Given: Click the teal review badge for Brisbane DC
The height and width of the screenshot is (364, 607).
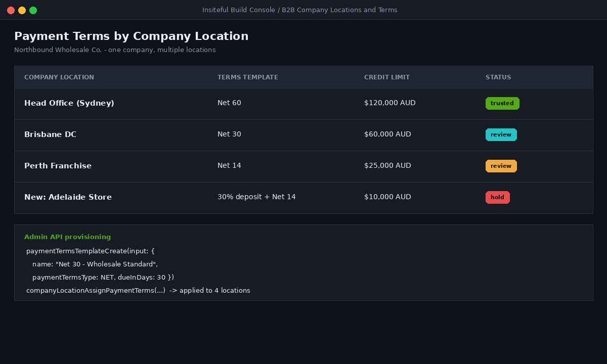Looking at the screenshot, I should pos(501,135).
